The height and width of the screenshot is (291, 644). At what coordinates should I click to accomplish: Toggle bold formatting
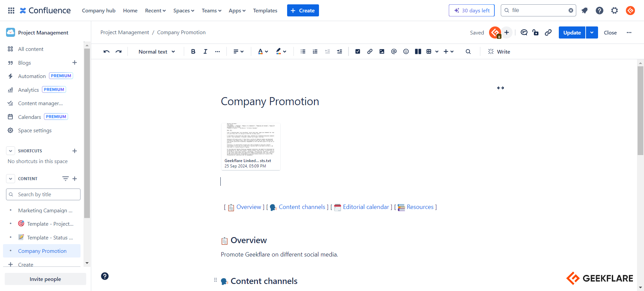(x=193, y=52)
